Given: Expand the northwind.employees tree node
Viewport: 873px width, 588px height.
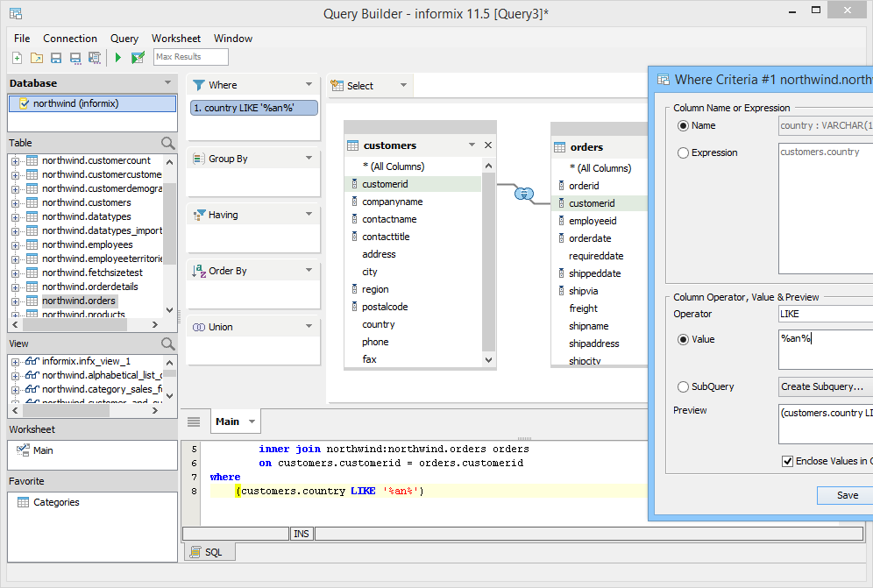Looking at the screenshot, I should pyautogui.click(x=15, y=244).
